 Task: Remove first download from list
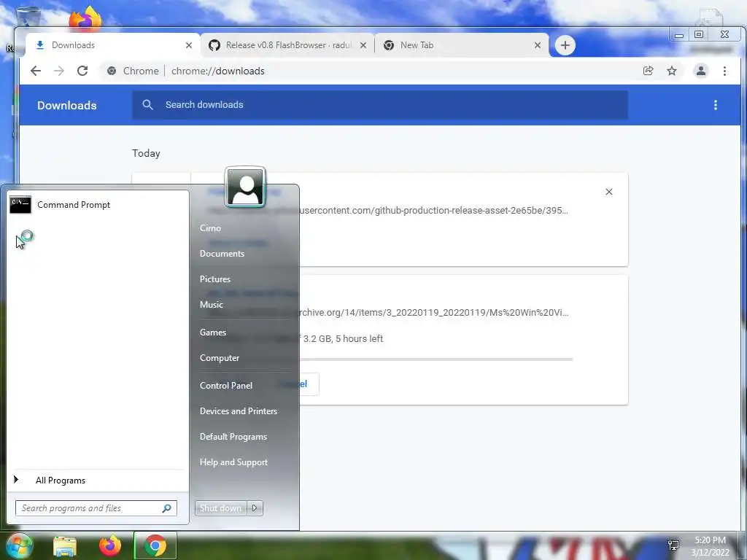coord(609,192)
